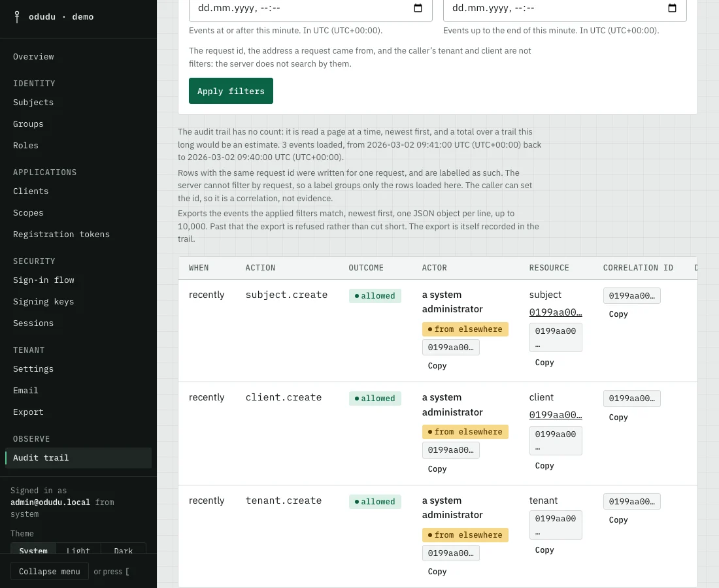Viewport: 719px width, 588px height.
Task: Copy resource ID in tenant.create row
Action: (544, 550)
